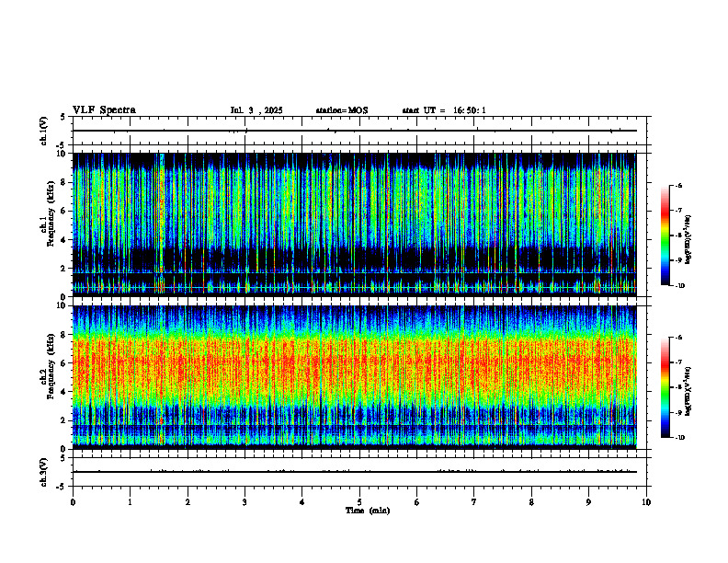Click the 'VLF Spectra' title text
Screen dimensions: 728x563
[x=104, y=110]
